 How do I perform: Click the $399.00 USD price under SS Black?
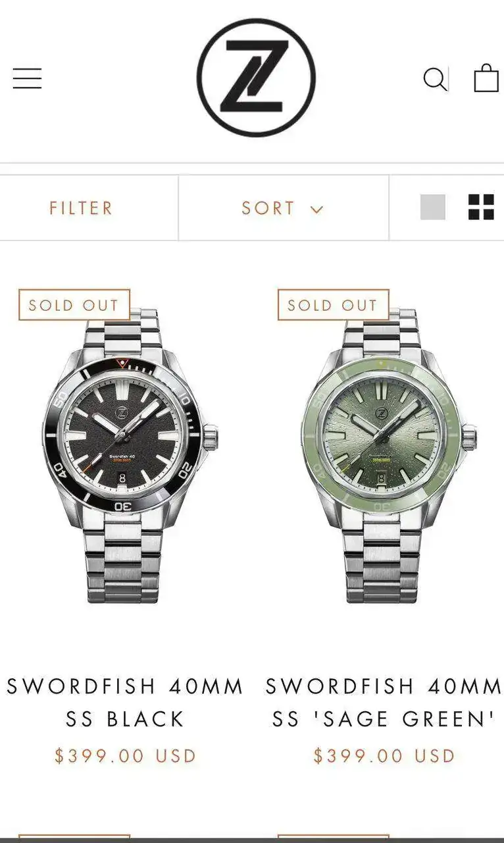pyautogui.click(x=125, y=755)
